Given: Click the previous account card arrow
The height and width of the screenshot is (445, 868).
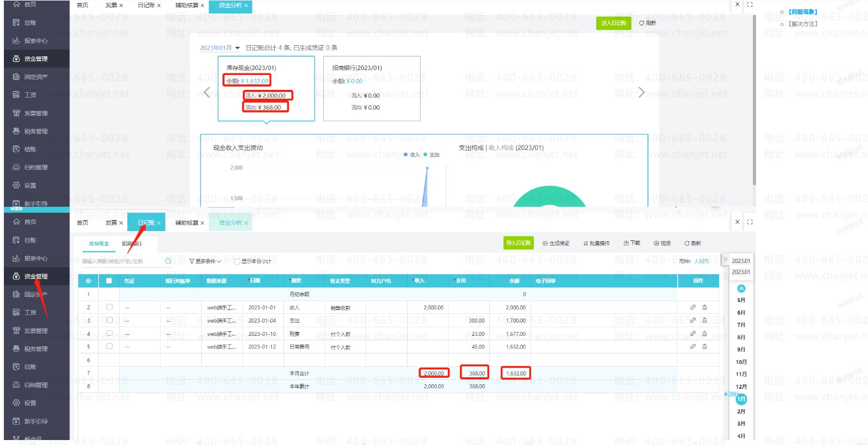Looking at the screenshot, I should click(207, 93).
